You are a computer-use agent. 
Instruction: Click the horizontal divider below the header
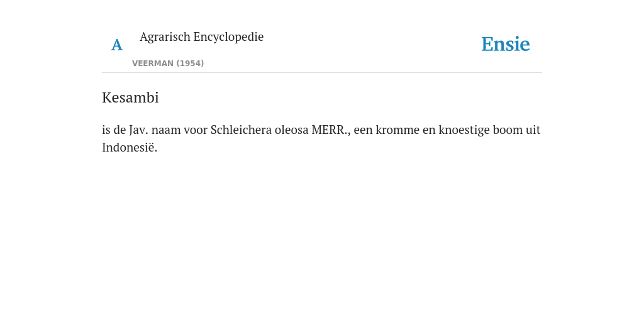point(322,73)
